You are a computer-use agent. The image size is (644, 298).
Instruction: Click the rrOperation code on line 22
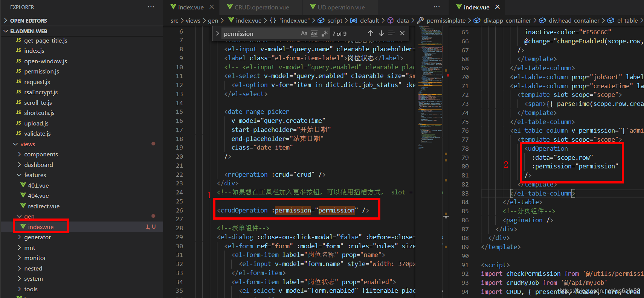pyautogui.click(x=275, y=174)
